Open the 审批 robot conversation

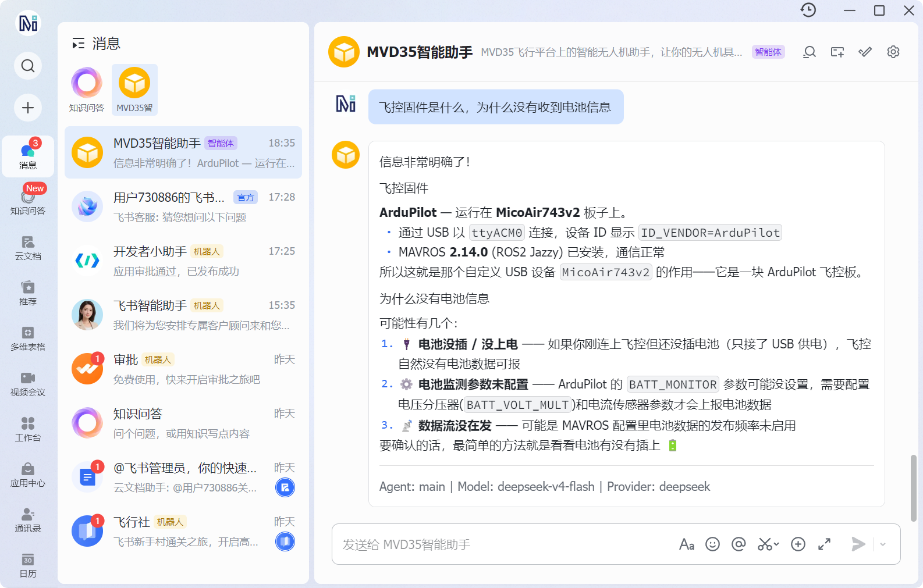pos(183,369)
